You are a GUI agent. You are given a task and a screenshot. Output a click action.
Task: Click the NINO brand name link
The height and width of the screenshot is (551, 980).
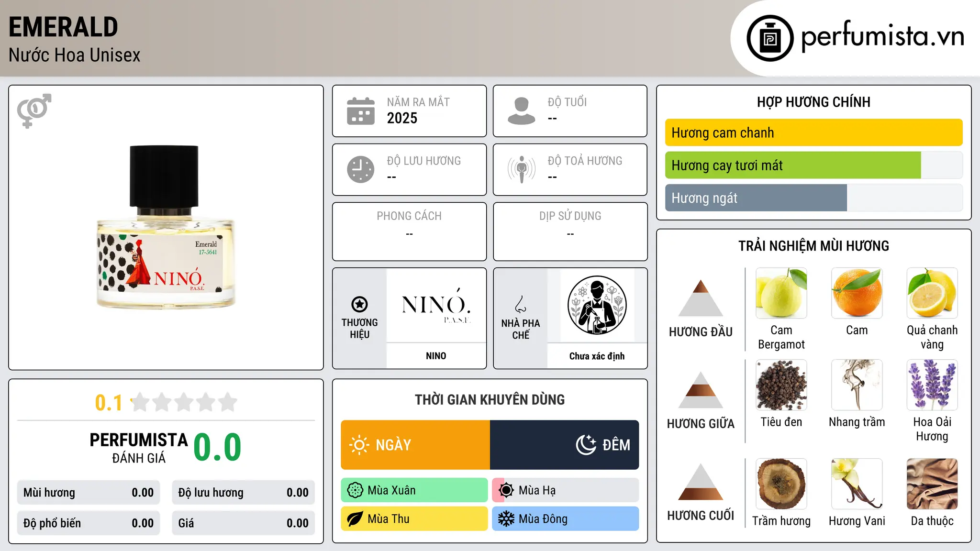[436, 356]
